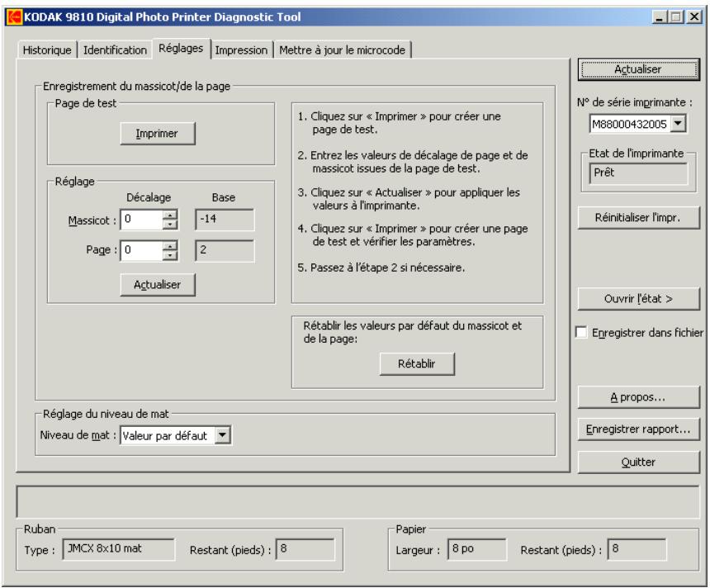Image resolution: width=710 pixels, height=588 pixels.
Task: Click the 'N° de série imprimante' label
Action: (634, 103)
